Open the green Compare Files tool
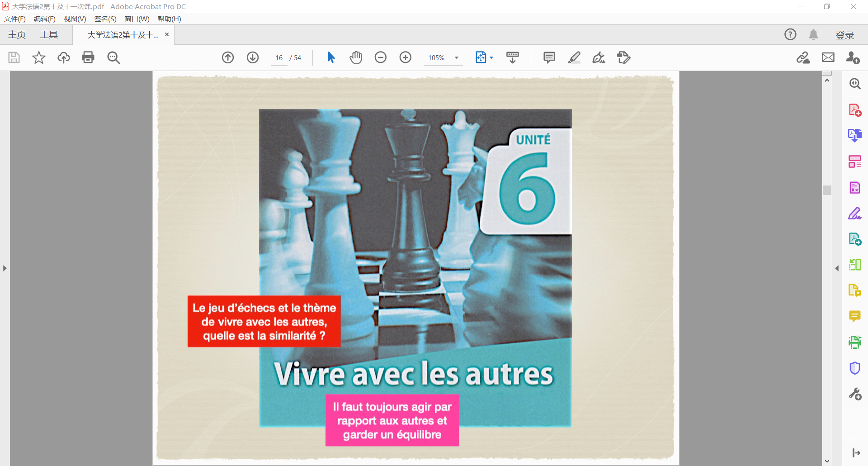The width and height of the screenshot is (868, 466). click(x=855, y=265)
